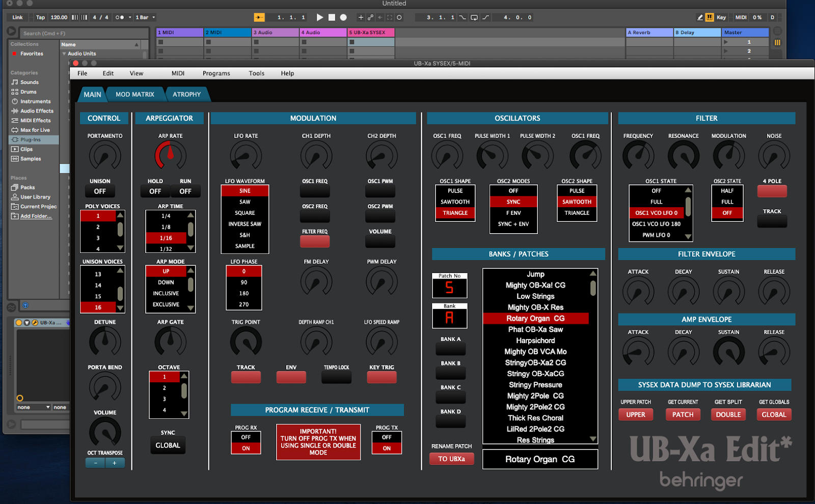This screenshot has height=504, width=815.
Task: Toggle KEY TRIG button
Action: (382, 377)
